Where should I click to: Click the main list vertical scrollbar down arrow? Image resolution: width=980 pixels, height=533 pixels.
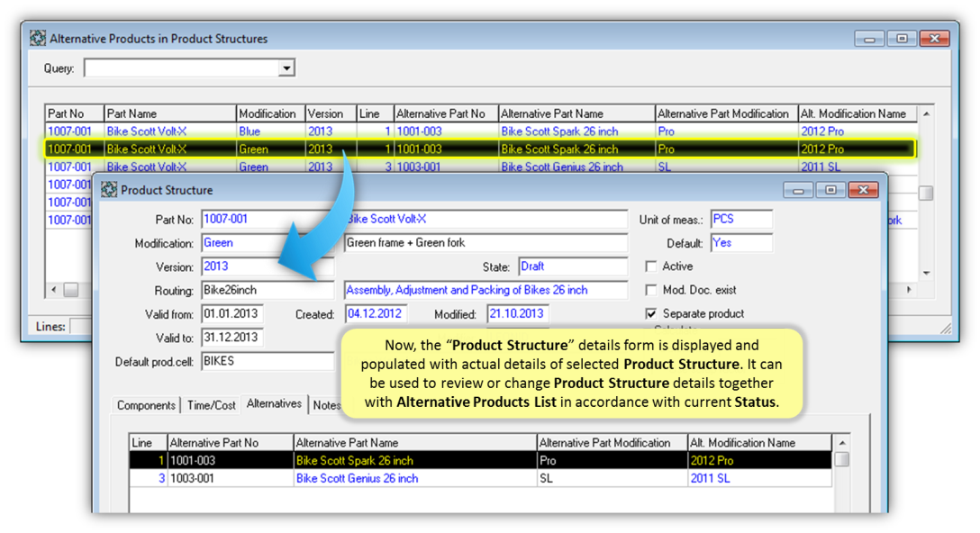(x=926, y=273)
